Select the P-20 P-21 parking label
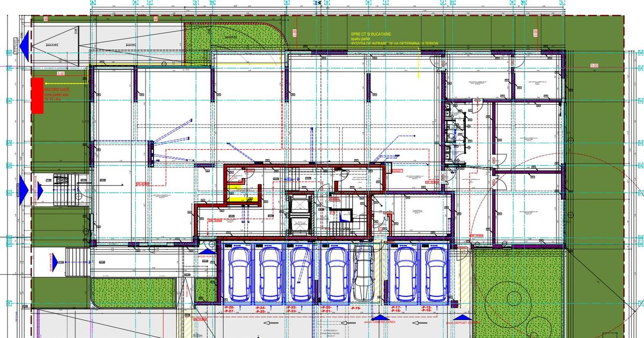The width and height of the screenshot is (644, 338). coord(326,310)
